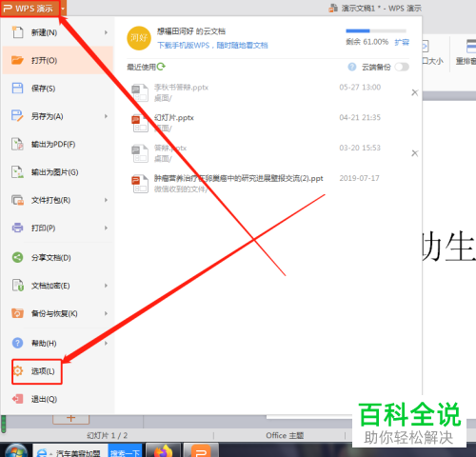
Task: Click the 打印(P) printer icon
Action: [17, 228]
